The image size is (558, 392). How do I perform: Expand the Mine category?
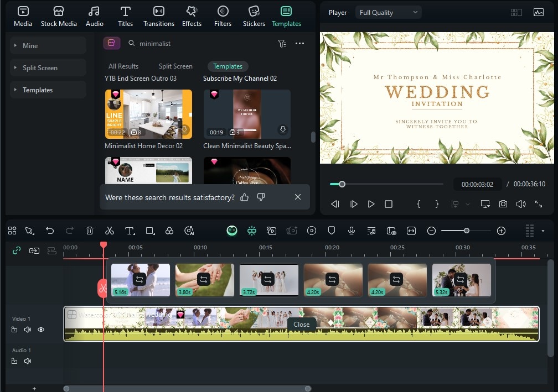coord(48,45)
